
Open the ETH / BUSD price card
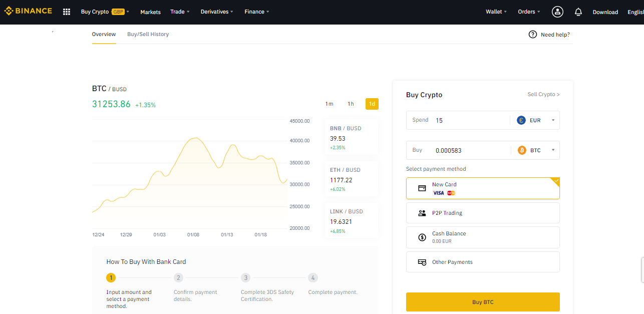click(x=352, y=179)
